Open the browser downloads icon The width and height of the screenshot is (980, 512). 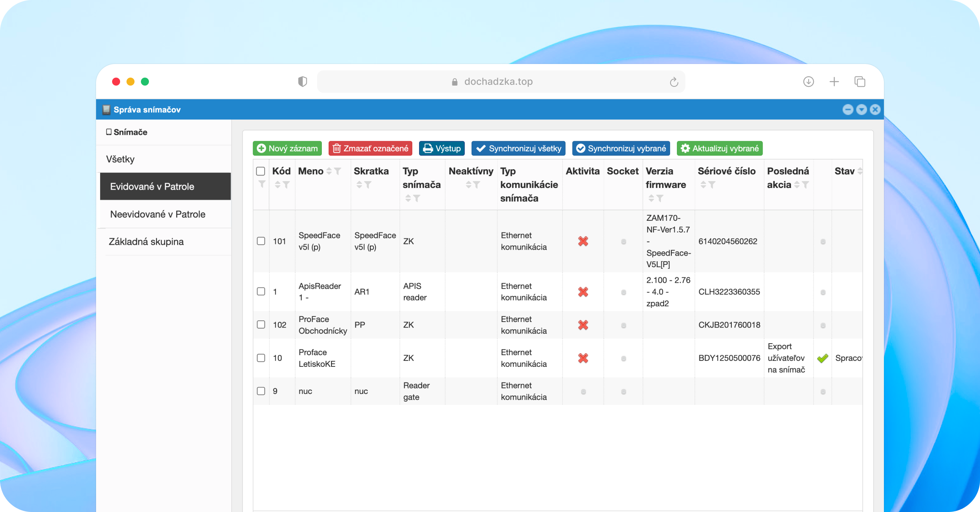click(x=809, y=82)
